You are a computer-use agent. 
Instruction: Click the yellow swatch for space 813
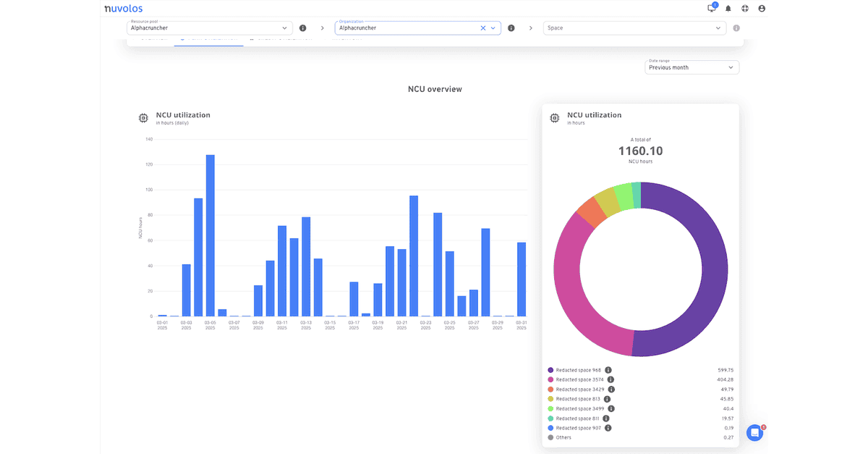pyautogui.click(x=550, y=399)
